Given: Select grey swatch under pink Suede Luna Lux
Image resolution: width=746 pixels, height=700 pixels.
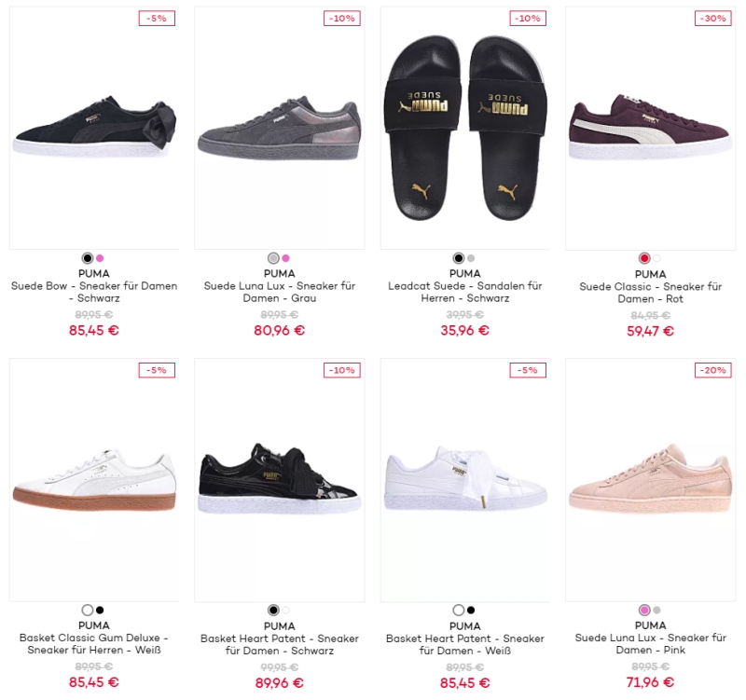Looking at the screenshot, I should point(656,611).
